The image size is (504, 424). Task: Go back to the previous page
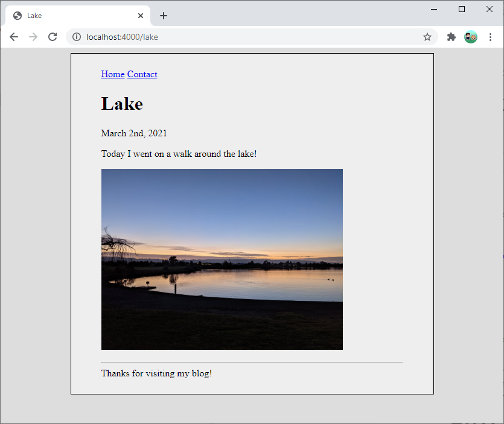pyautogui.click(x=14, y=37)
